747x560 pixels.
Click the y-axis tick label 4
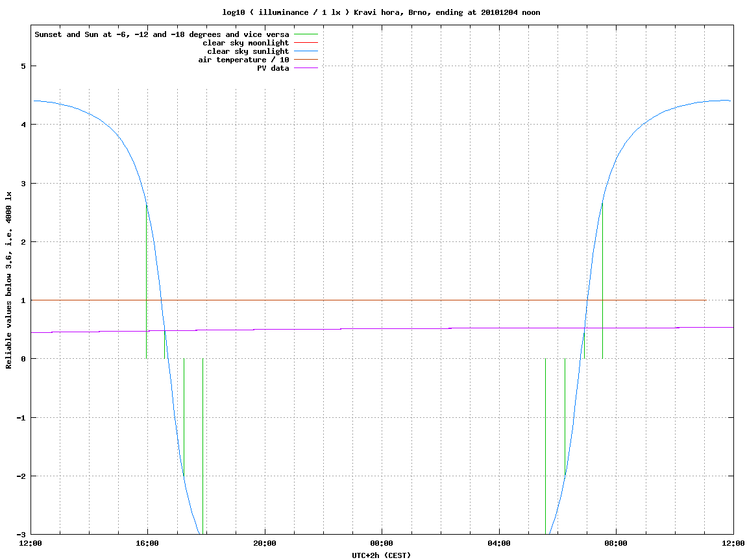click(23, 125)
